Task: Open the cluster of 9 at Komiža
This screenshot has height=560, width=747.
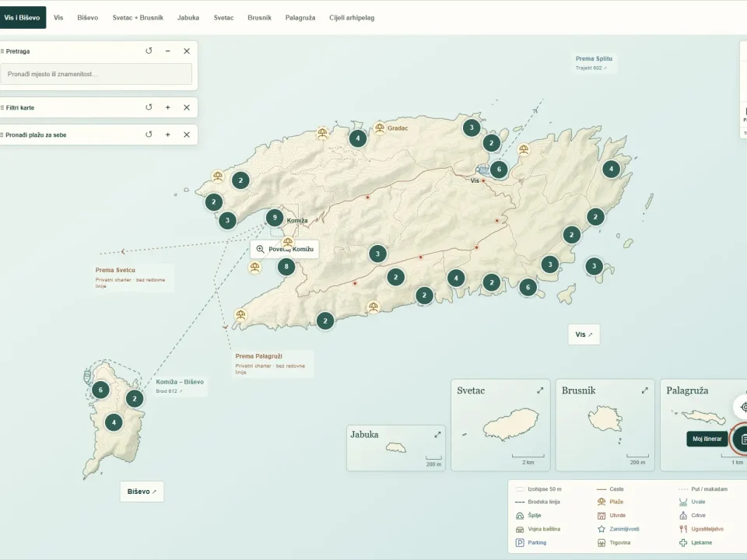Action: click(275, 218)
